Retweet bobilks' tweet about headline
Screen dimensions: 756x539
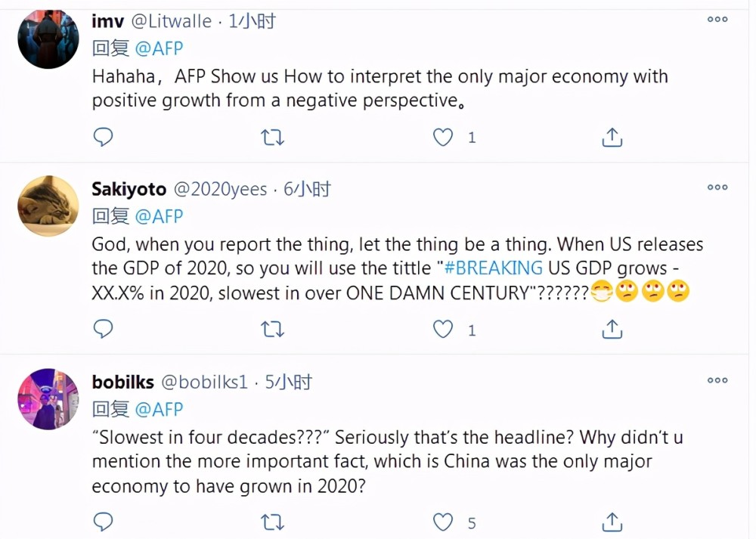click(x=272, y=522)
